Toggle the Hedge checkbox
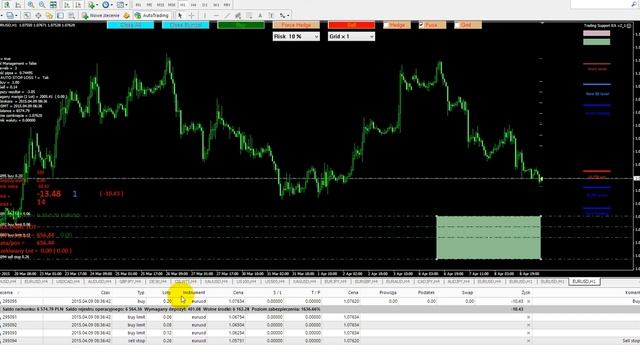 386,25
